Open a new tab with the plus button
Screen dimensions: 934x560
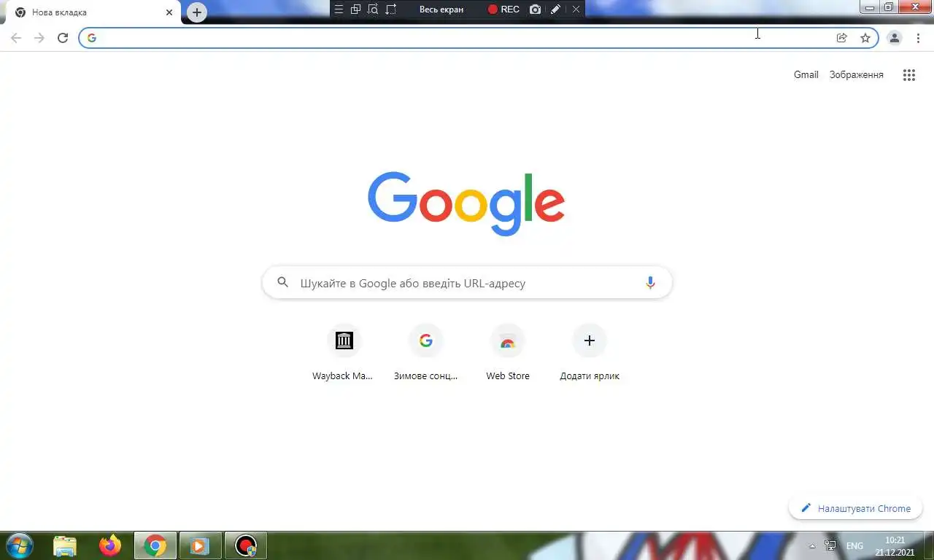pyautogui.click(x=197, y=12)
